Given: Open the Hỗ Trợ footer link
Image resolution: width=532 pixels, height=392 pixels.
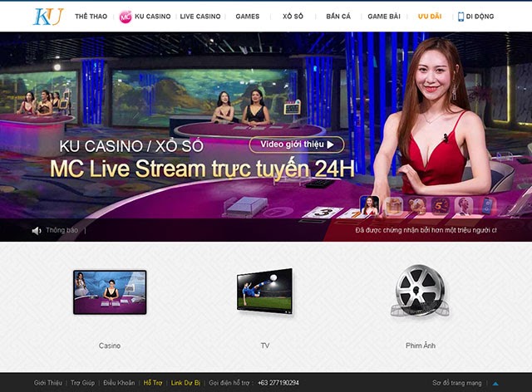Looking at the screenshot, I should 153,383.
